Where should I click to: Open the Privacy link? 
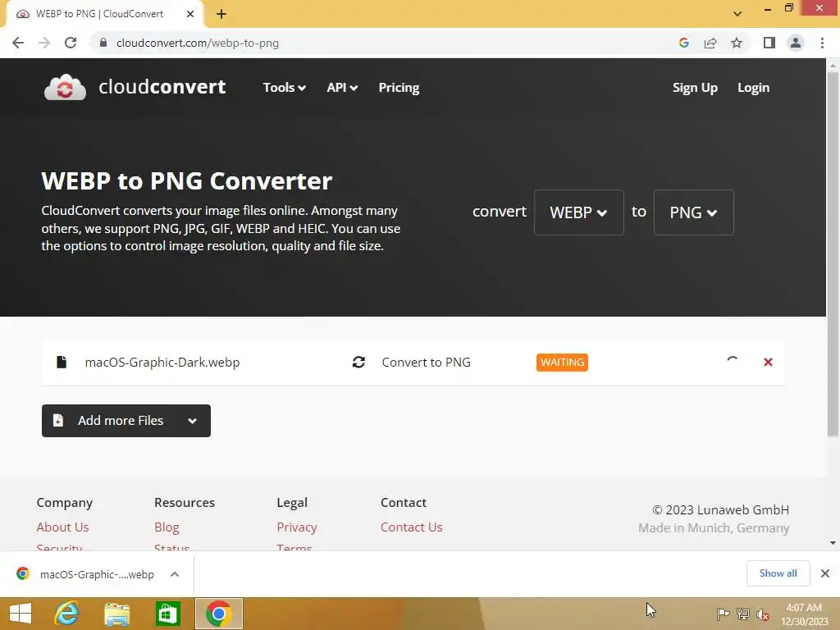click(297, 527)
